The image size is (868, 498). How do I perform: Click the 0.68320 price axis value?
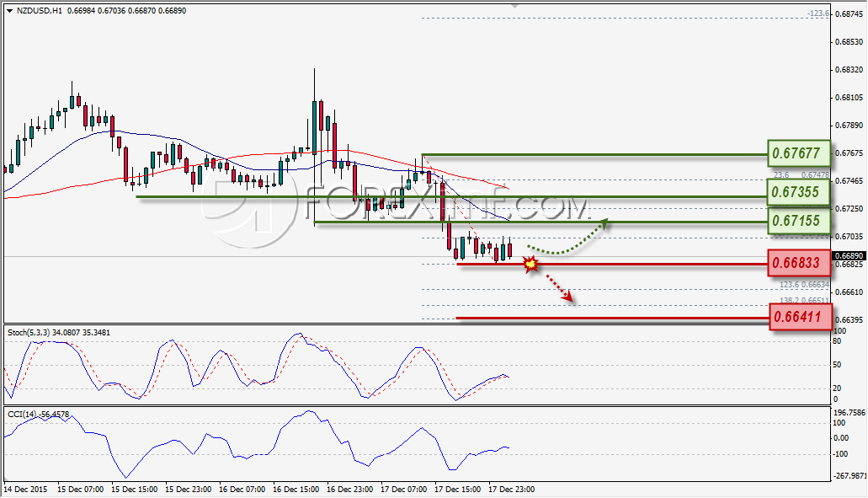(x=849, y=70)
